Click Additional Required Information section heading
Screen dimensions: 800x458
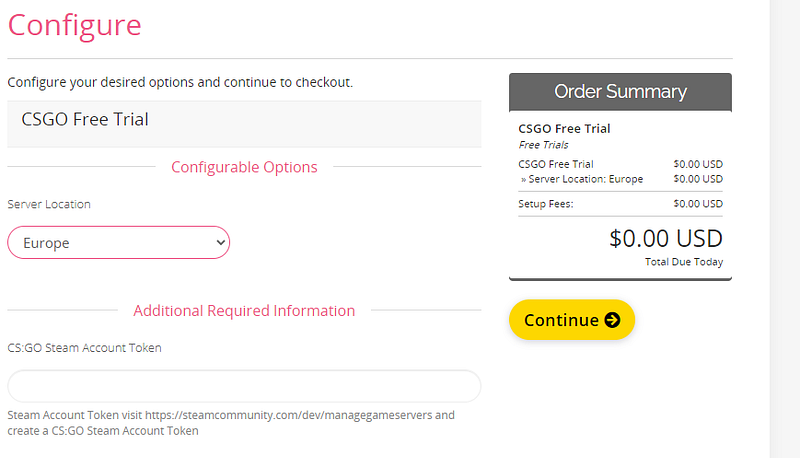click(x=244, y=310)
